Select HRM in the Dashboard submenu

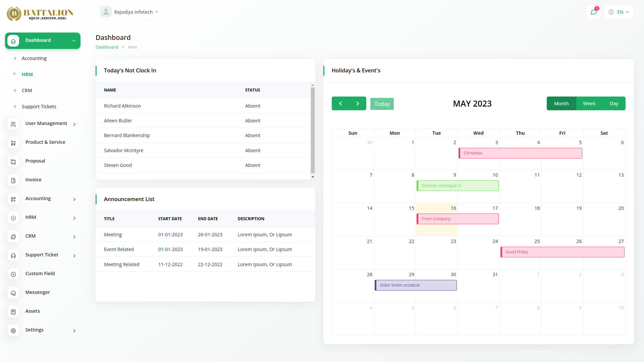pos(27,74)
